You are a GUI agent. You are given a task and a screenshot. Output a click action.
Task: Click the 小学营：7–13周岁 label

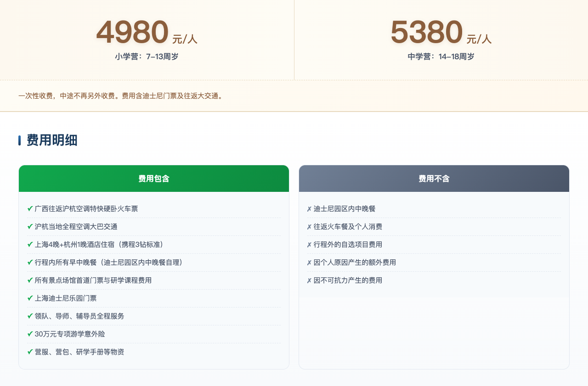point(147,56)
